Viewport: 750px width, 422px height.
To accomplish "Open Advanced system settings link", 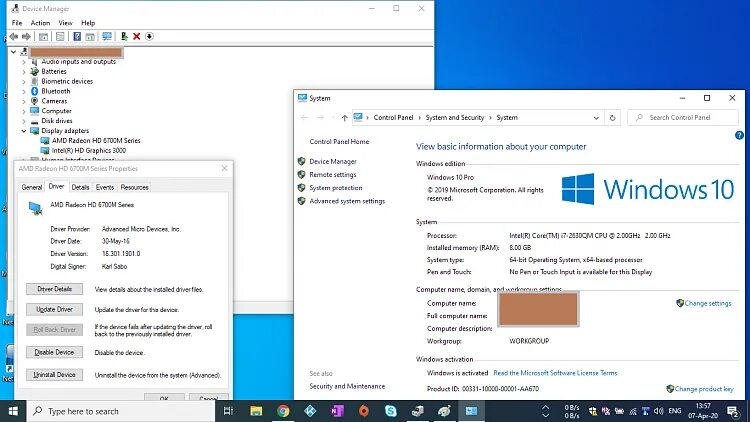I will [x=347, y=201].
